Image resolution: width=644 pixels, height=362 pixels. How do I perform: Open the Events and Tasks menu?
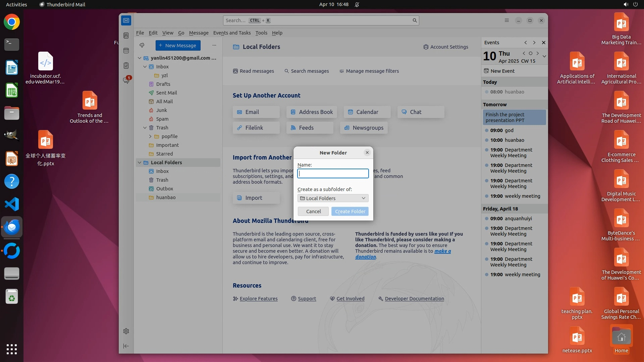coord(232,33)
